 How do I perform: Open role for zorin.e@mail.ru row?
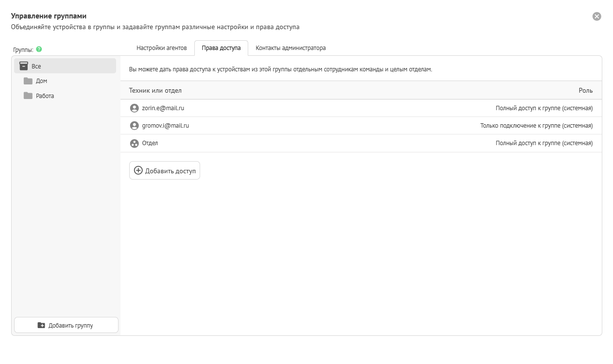point(544,108)
